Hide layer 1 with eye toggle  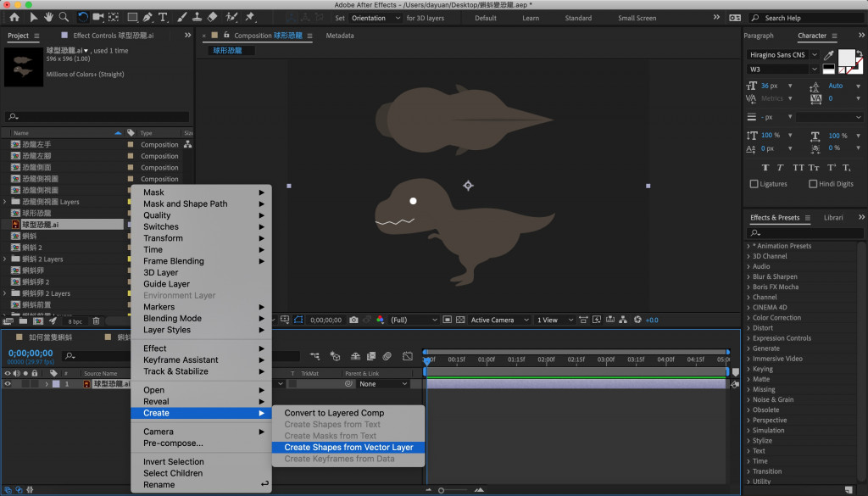8,384
